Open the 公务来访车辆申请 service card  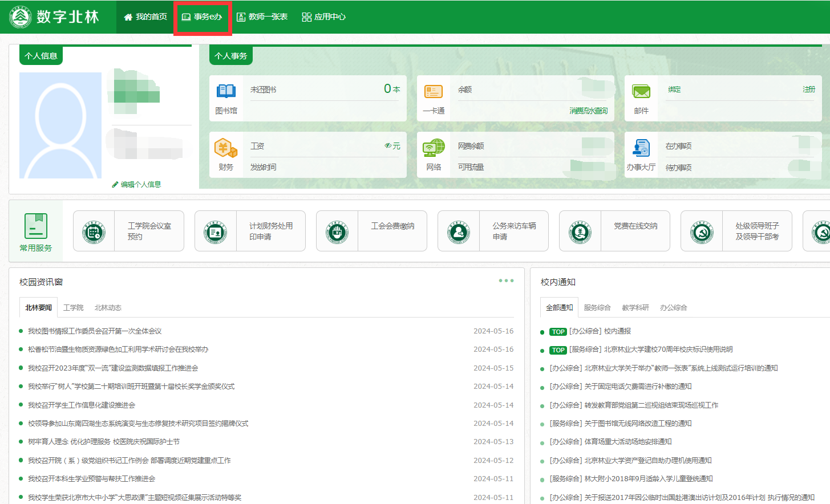tap(493, 231)
